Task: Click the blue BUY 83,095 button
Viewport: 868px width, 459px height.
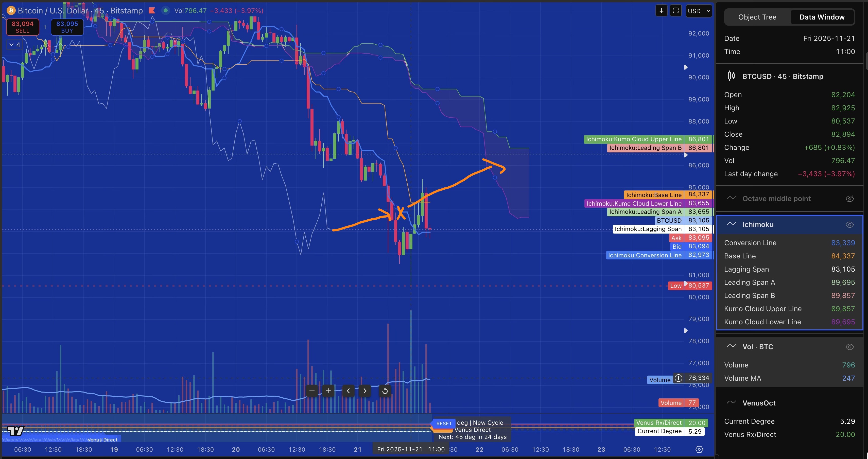Action: pos(67,27)
